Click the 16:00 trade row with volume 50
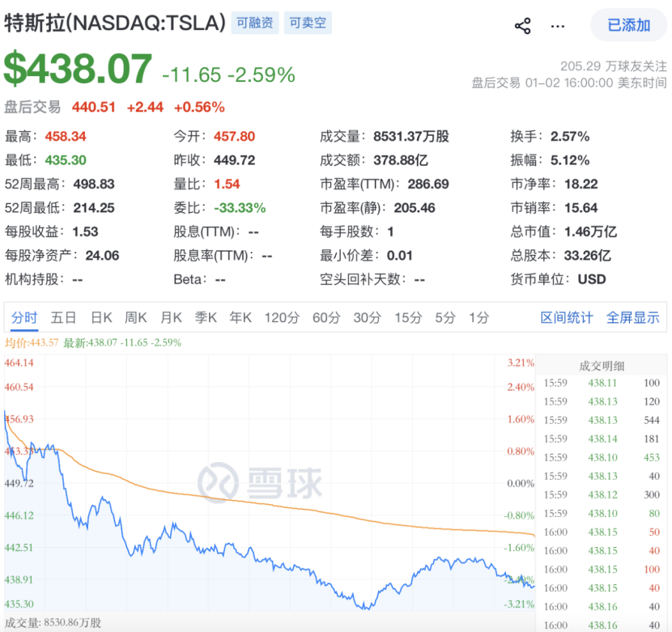Viewport: 672px width, 632px height. tap(602, 532)
